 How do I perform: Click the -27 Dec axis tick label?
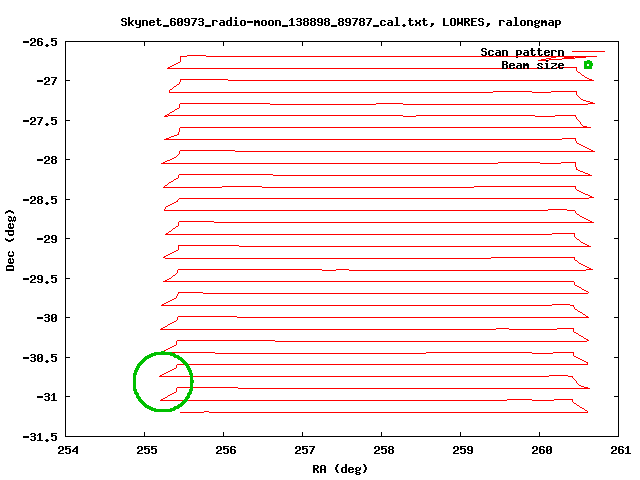click(x=47, y=81)
